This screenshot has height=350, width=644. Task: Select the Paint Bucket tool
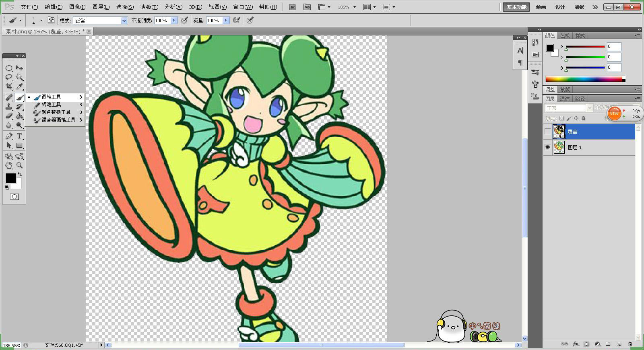click(x=19, y=116)
